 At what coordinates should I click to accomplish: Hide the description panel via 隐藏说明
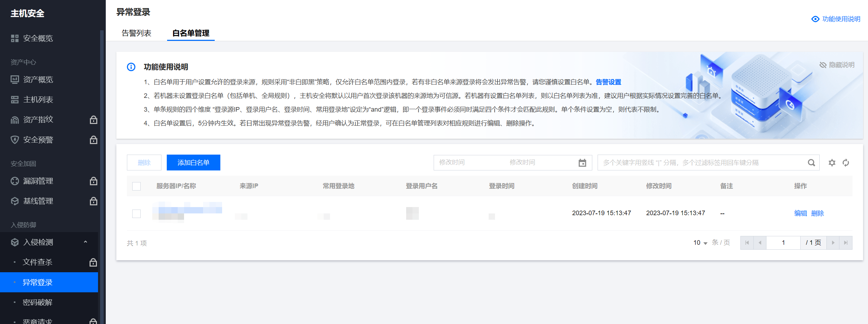click(837, 65)
